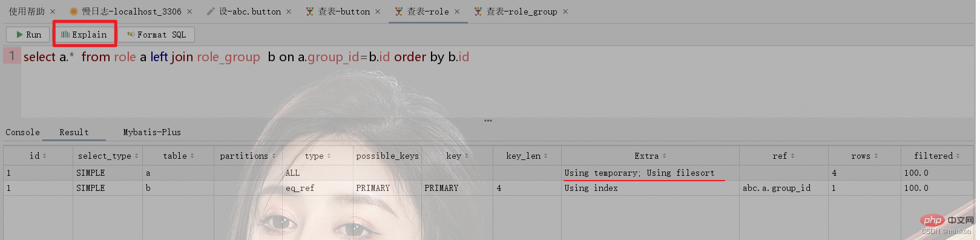
Task: Sort by the select_type column arrow
Action: (136, 156)
